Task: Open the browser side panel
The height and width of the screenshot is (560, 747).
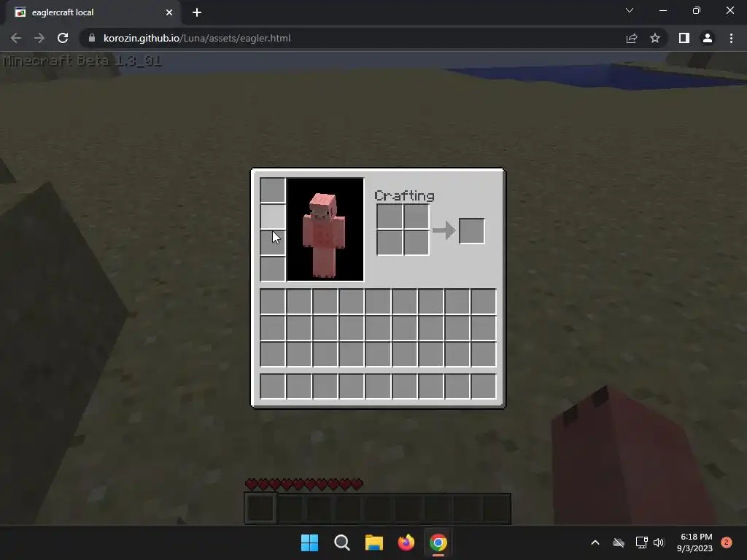Action: [684, 38]
